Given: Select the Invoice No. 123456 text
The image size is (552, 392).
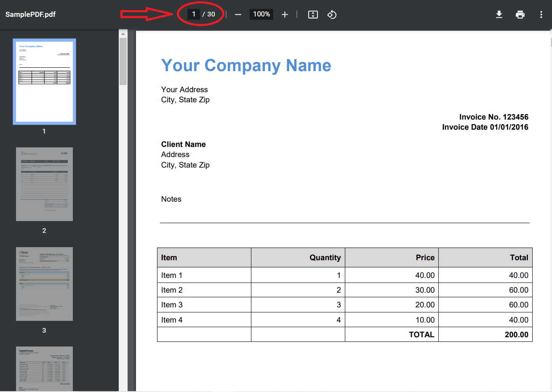Looking at the screenshot, I should point(493,117).
